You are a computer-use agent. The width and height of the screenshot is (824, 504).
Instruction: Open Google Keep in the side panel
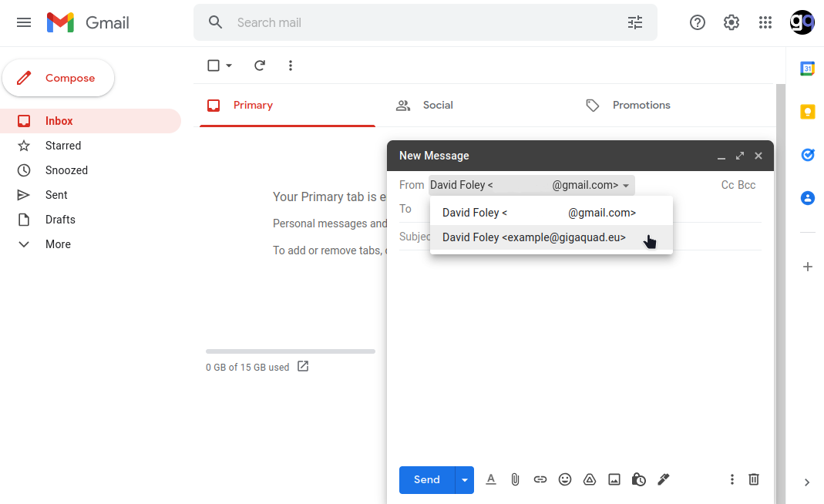(x=807, y=112)
